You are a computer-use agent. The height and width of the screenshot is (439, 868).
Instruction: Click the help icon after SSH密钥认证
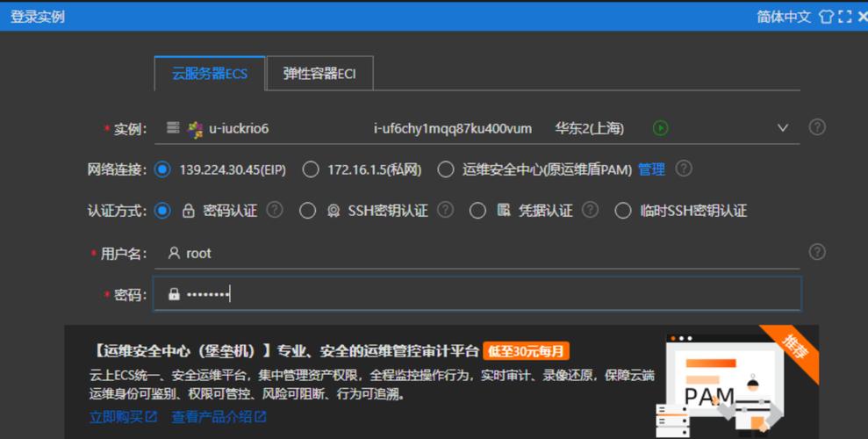(x=445, y=210)
